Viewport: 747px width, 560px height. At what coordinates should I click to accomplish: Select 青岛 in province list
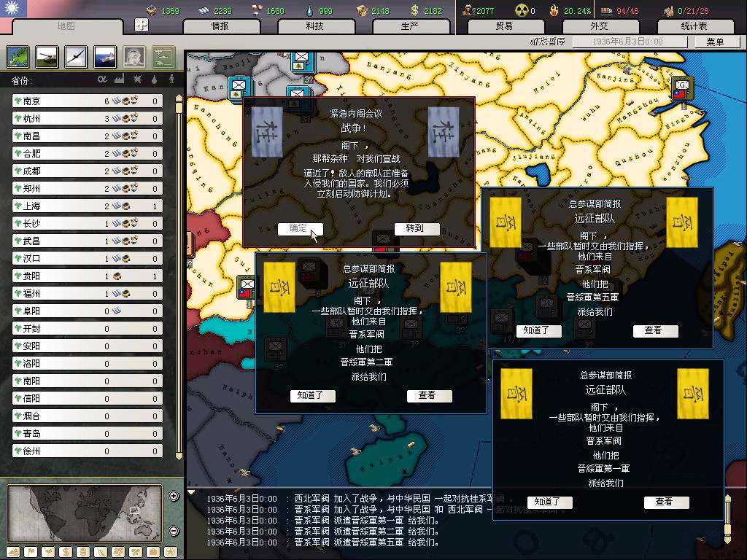click(x=88, y=434)
